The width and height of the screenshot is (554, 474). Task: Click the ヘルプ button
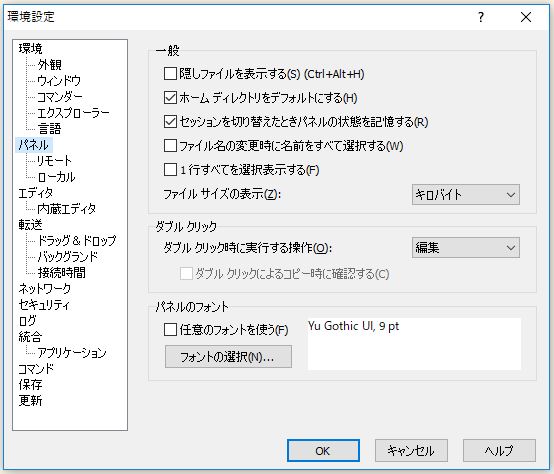pos(499,451)
